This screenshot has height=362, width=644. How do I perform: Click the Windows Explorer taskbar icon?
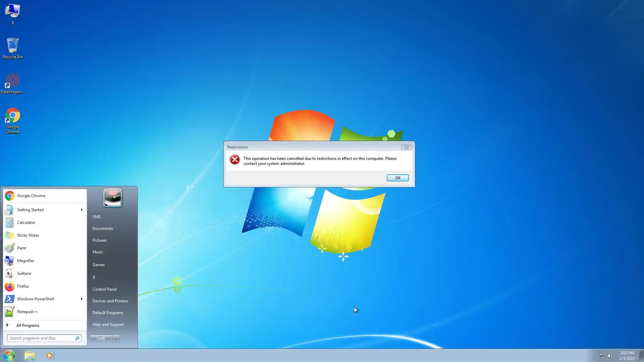[30, 355]
